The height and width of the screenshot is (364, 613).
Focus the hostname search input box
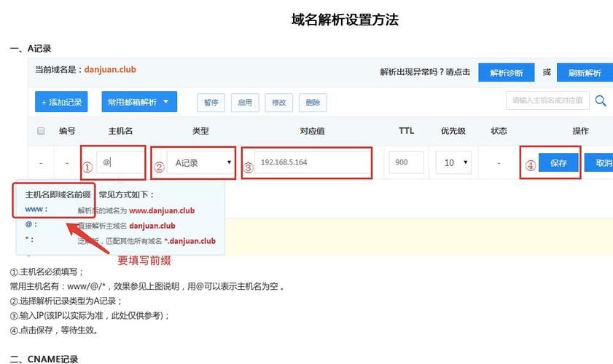pos(547,100)
